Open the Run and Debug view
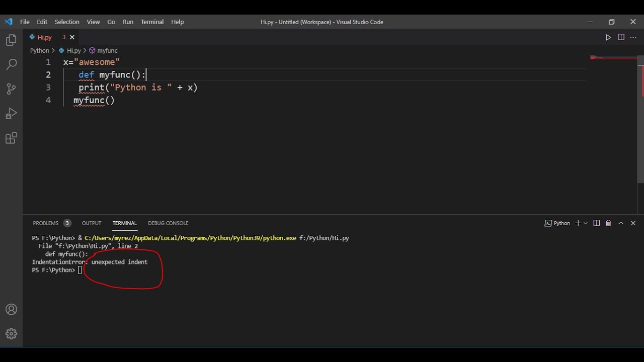This screenshot has height=362, width=644. (x=11, y=114)
